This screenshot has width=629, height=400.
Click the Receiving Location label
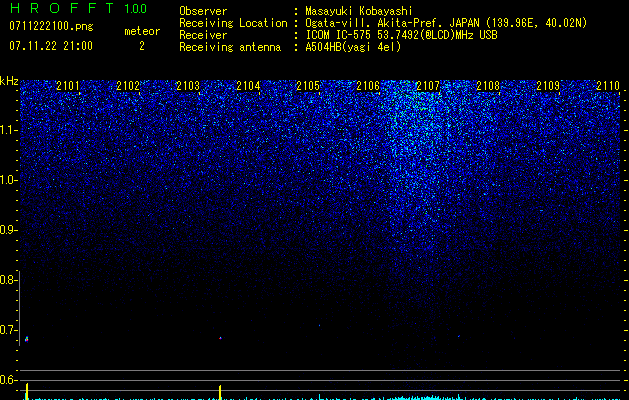(233, 23)
